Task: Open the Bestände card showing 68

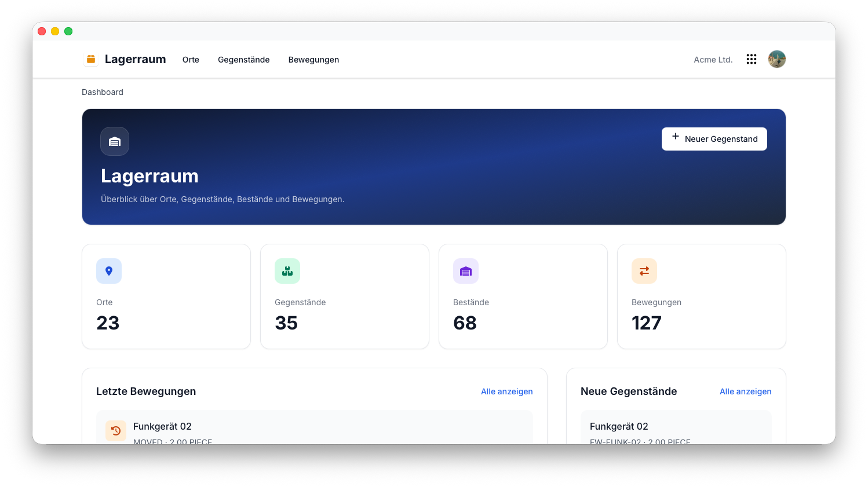Action: tap(523, 296)
